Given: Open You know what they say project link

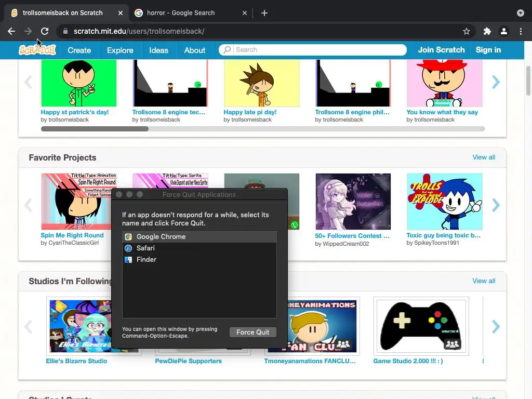Looking at the screenshot, I should pyautogui.click(x=442, y=112).
